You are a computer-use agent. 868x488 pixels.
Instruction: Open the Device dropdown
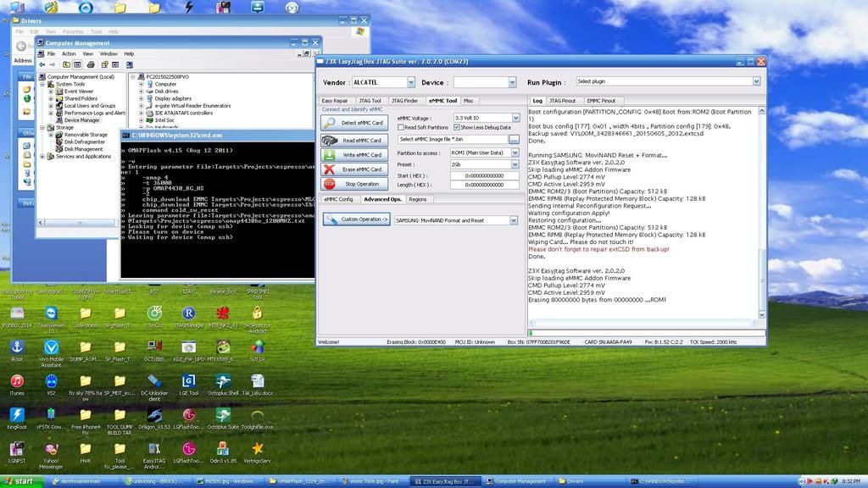click(x=512, y=82)
